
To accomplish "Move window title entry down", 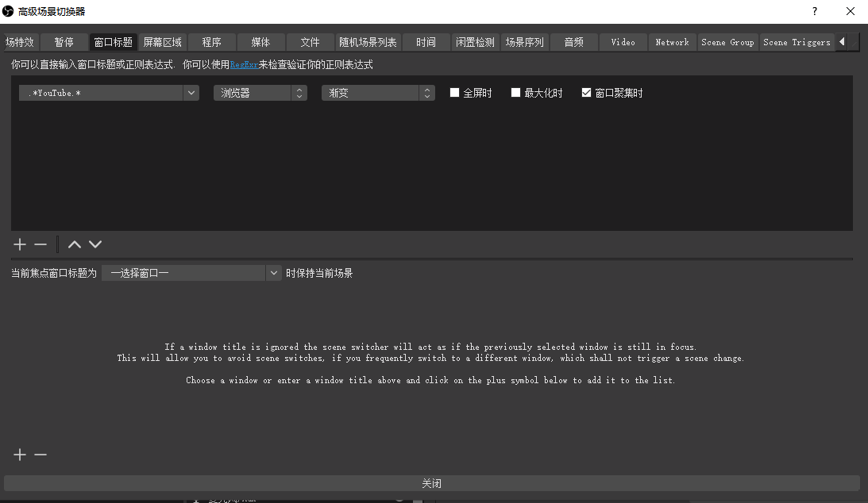I will (95, 244).
